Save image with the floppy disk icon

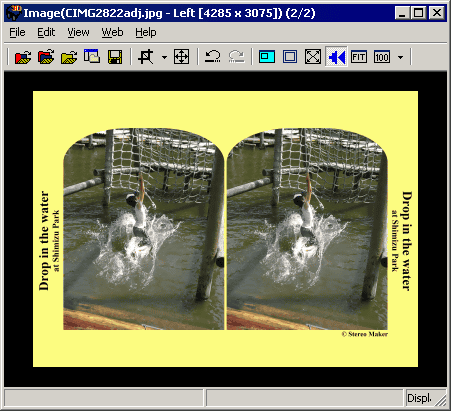click(115, 57)
